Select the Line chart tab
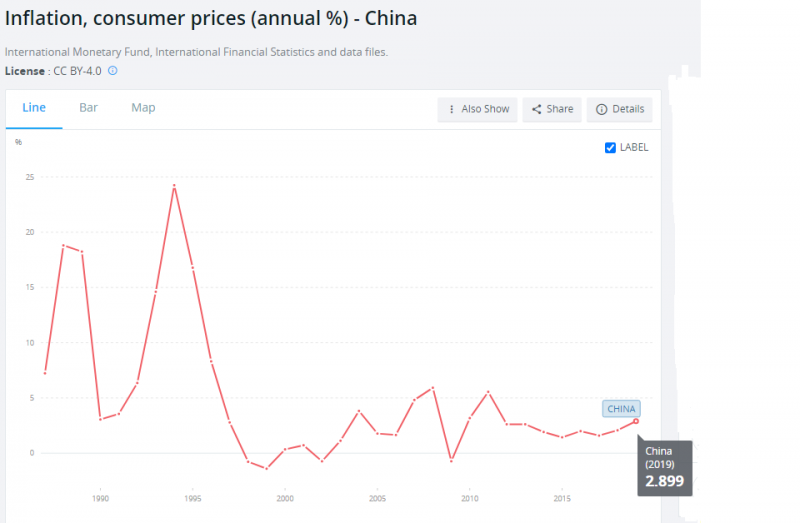 click(x=34, y=108)
